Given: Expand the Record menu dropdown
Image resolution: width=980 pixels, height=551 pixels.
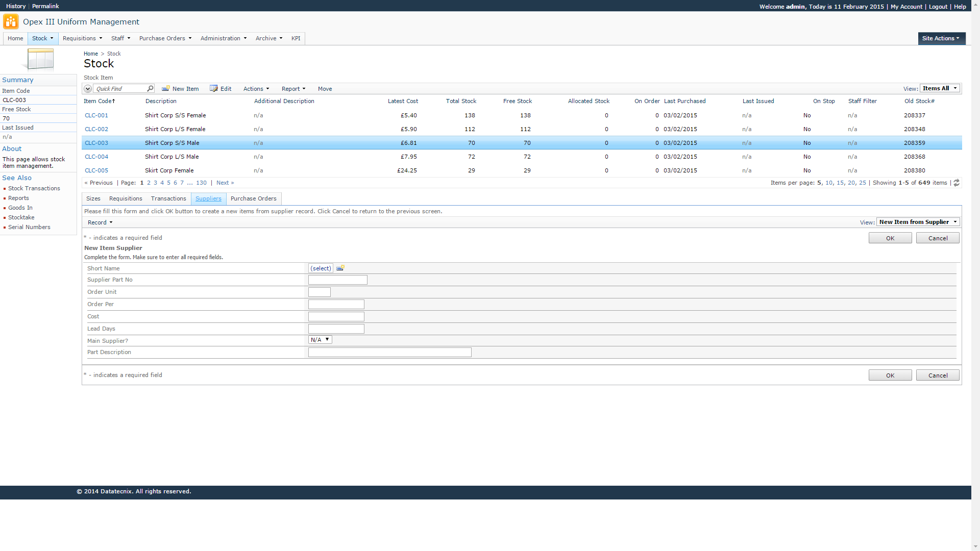Looking at the screenshot, I should tap(100, 222).
